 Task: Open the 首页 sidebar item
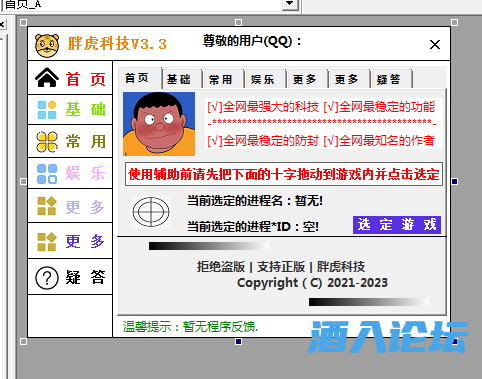(x=70, y=77)
